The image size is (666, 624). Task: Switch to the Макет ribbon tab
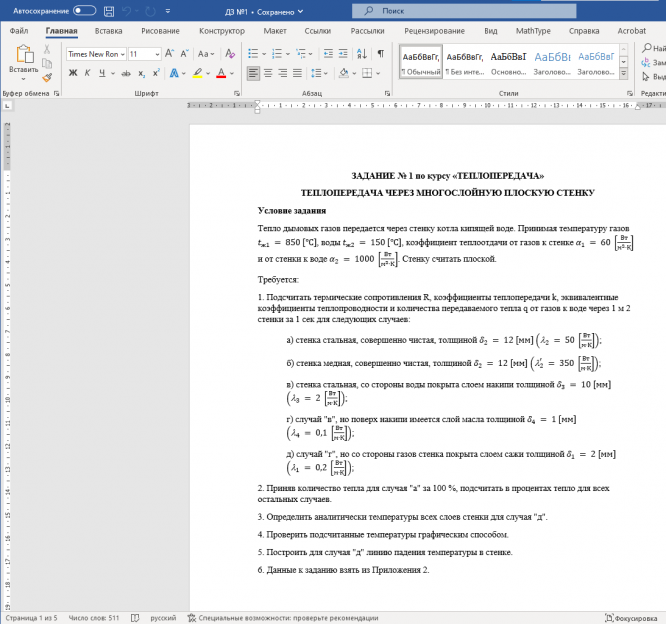tap(275, 31)
